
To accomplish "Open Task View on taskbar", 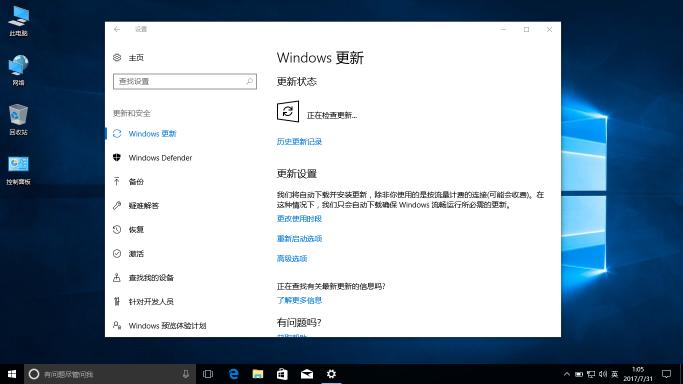I will click(208, 374).
